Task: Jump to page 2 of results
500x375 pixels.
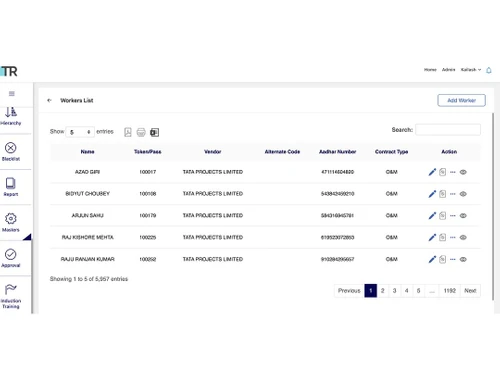Action: [382, 291]
